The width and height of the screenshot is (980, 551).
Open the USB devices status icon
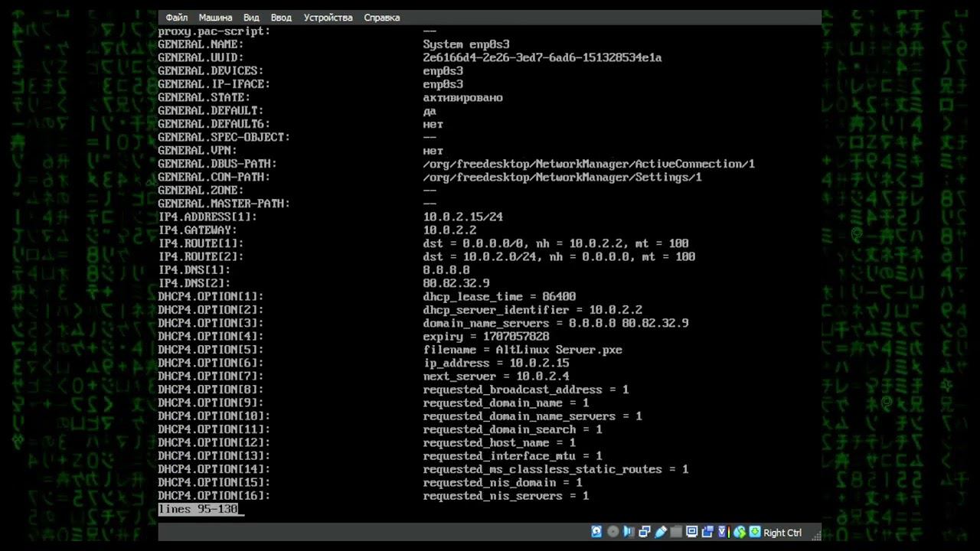661,532
